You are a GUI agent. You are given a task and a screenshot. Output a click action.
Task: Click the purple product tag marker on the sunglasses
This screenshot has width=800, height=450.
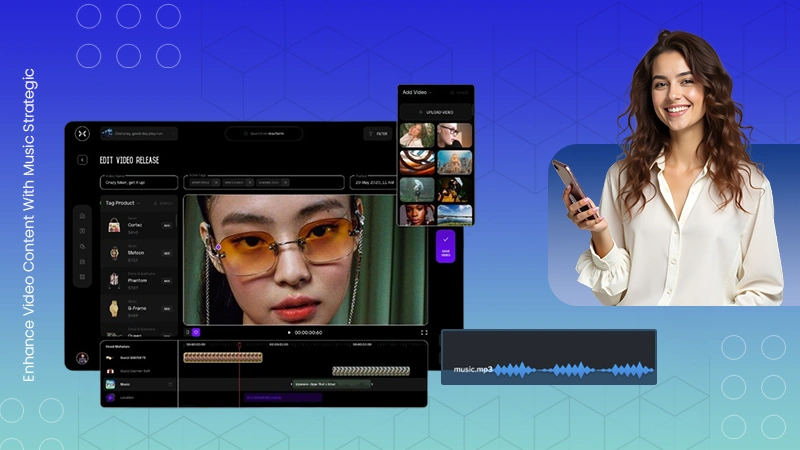coord(218,247)
